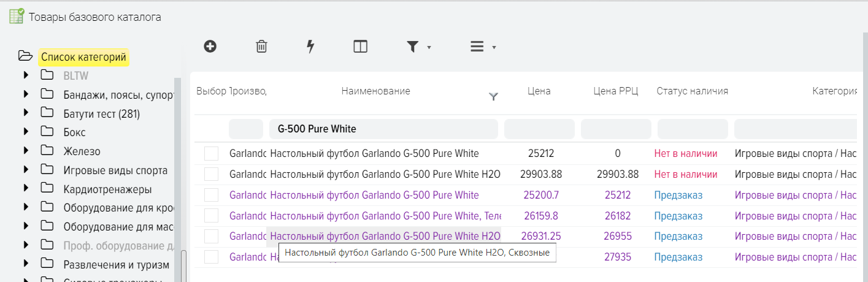Check the row with РРЦ 27935 checkbox

tap(212, 257)
